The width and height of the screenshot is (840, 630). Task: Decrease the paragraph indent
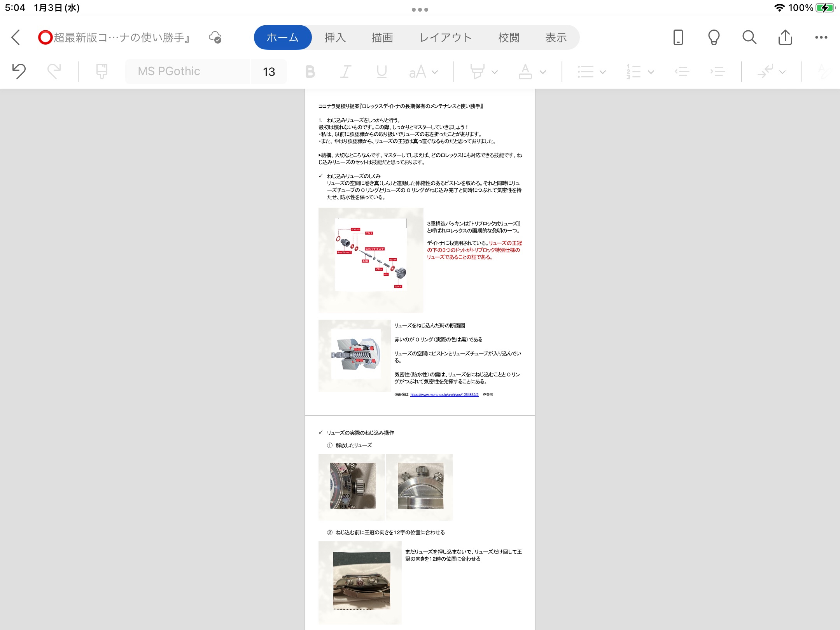click(682, 72)
